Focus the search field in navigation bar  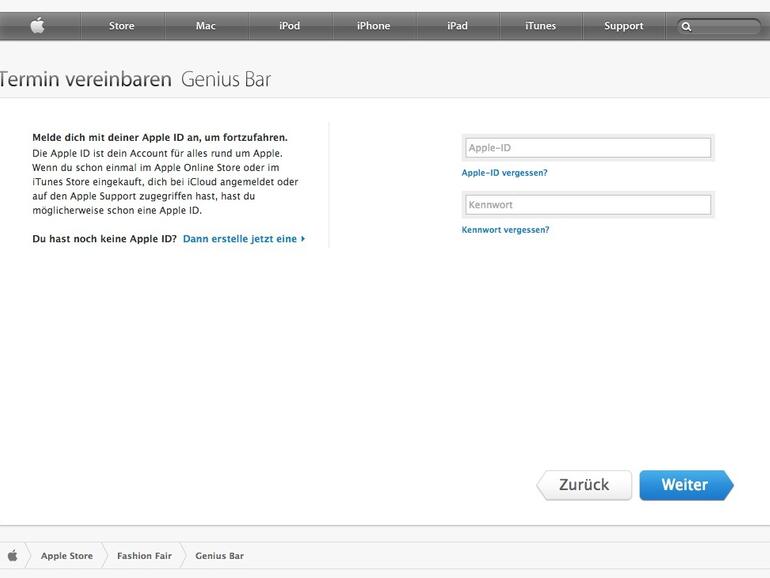[719, 27]
